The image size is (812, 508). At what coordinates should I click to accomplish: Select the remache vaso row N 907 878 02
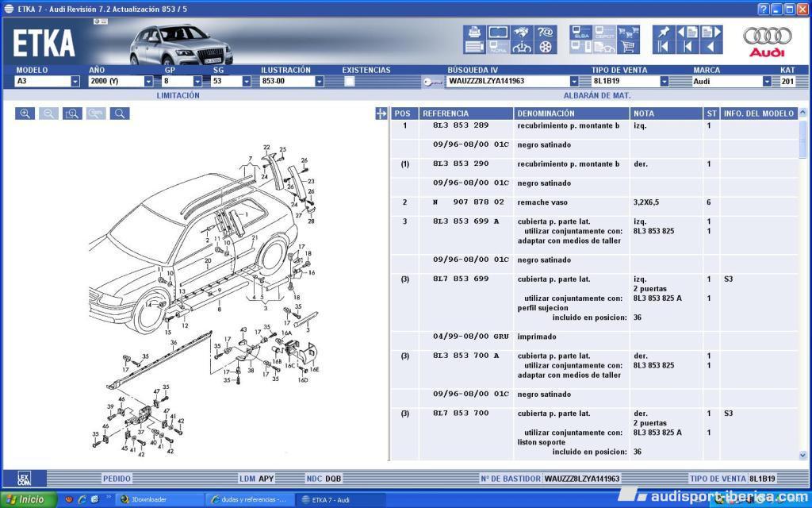(x=594, y=202)
